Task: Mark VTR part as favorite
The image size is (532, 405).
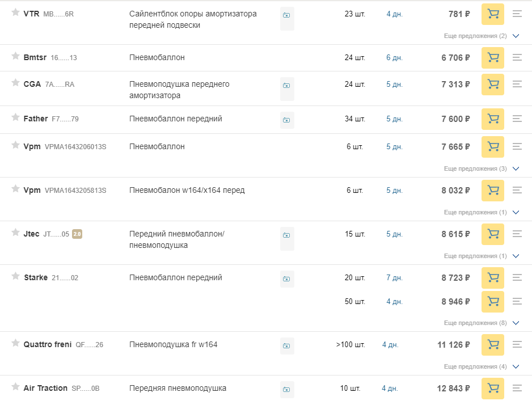Action: [15, 12]
